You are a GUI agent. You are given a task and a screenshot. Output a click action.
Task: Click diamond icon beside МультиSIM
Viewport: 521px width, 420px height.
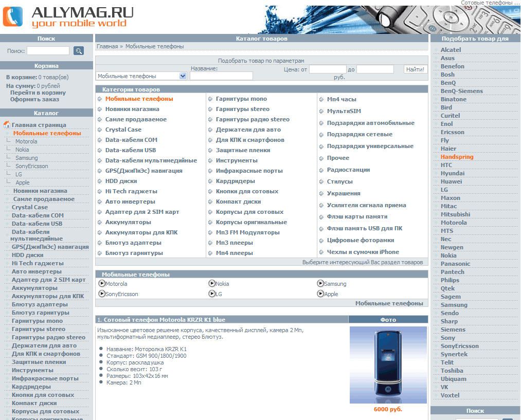click(x=321, y=111)
